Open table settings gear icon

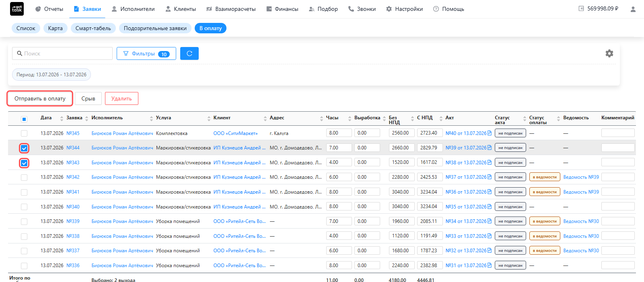click(609, 53)
